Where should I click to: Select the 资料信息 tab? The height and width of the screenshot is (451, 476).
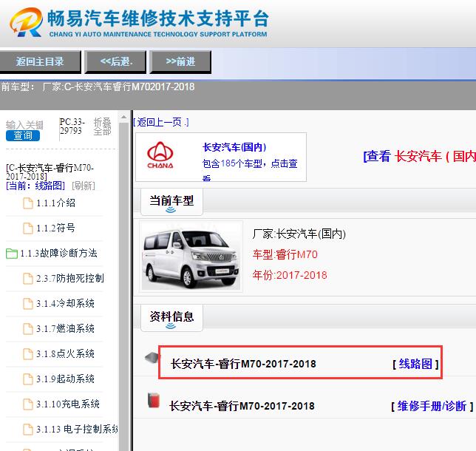point(171,318)
